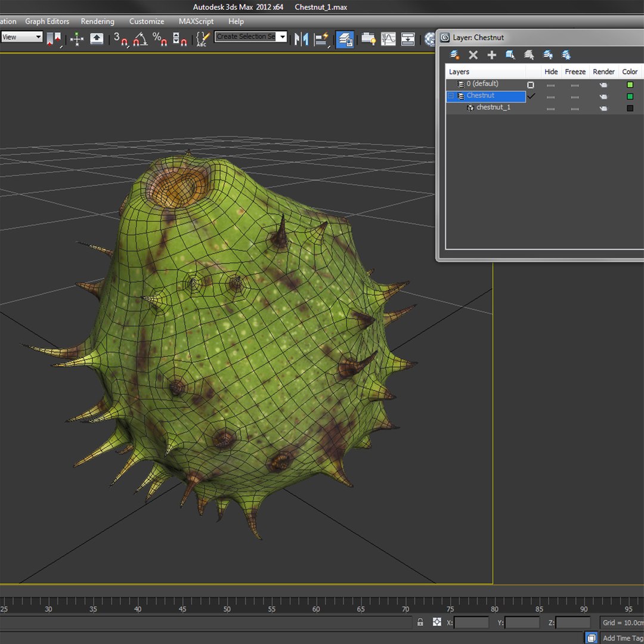Toggle Hide for the Chestnut layer

[551, 97]
